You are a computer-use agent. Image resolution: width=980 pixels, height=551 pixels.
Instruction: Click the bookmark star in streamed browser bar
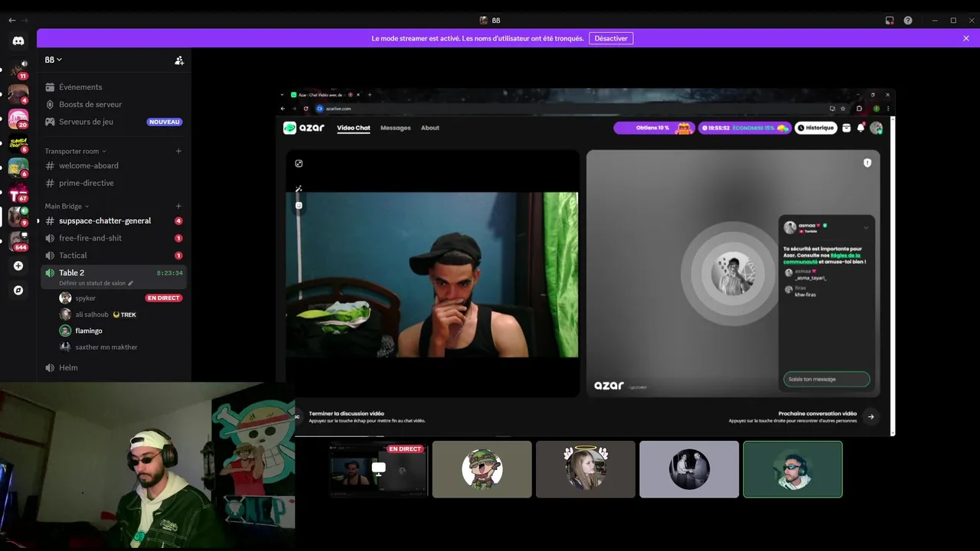click(x=843, y=109)
